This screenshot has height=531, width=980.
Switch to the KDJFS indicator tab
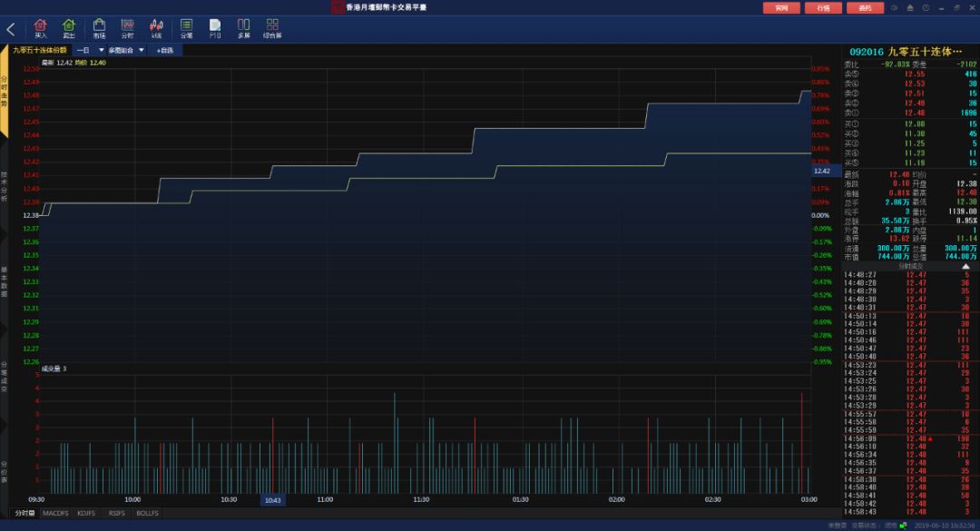(86, 513)
